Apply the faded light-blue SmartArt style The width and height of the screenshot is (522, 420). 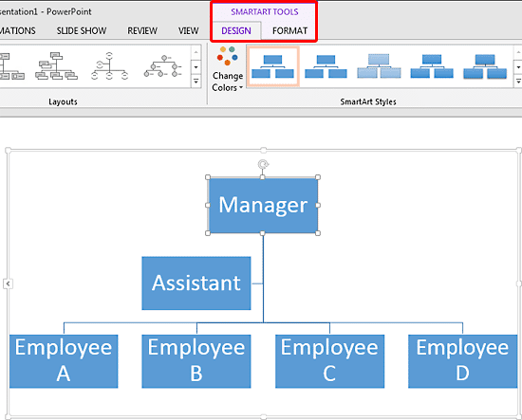(379, 66)
